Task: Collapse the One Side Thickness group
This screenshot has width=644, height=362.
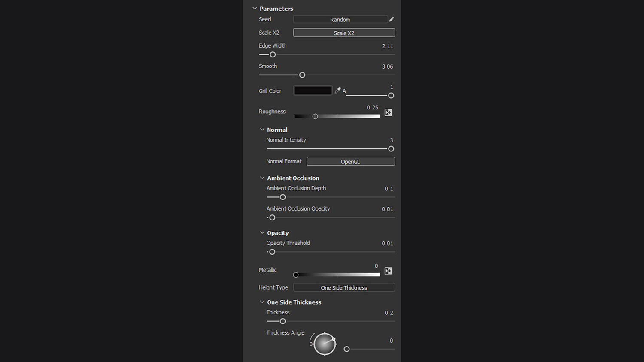Action: [x=262, y=302]
